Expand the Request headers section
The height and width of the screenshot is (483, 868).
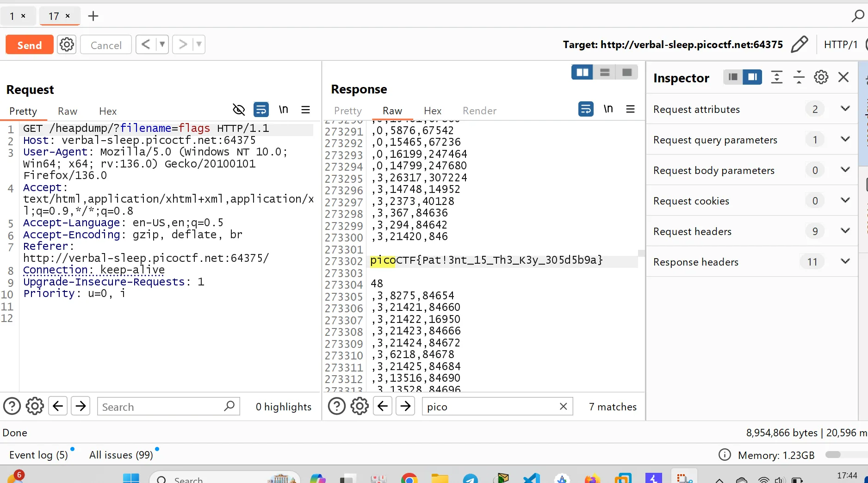(x=845, y=231)
